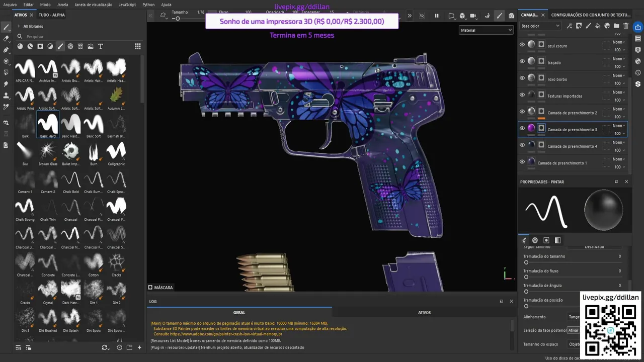Filter assets by filters half-circle icon
Image resolution: width=644 pixels, height=362 pixels.
[50, 46]
